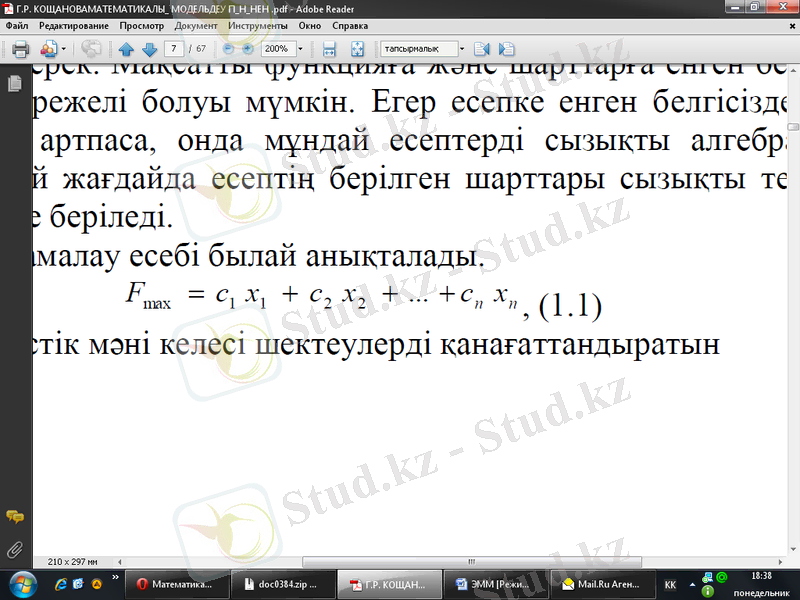Click the horizontal scrollbar left arrow
This screenshot has height=600, width=800.
[x=119, y=562]
